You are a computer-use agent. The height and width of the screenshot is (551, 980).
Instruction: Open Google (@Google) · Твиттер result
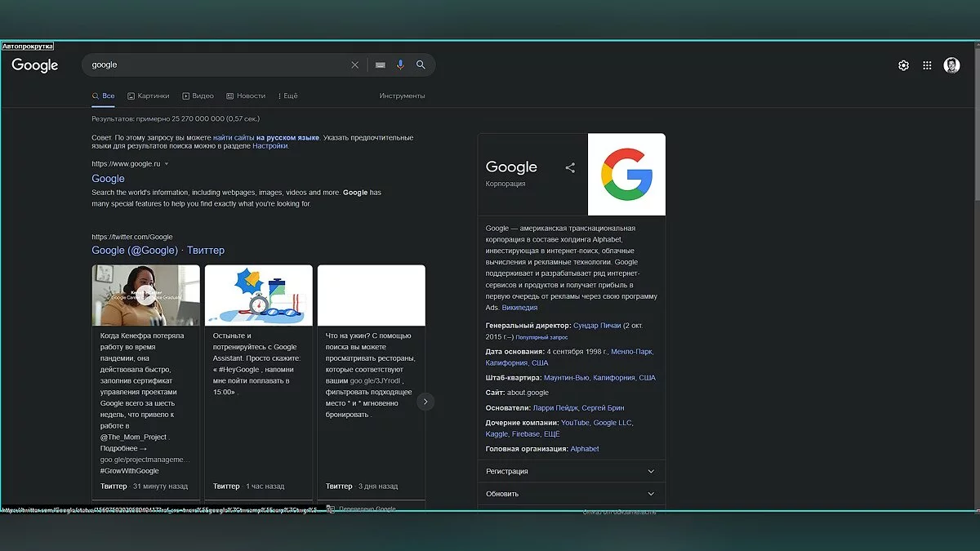pos(158,251)
